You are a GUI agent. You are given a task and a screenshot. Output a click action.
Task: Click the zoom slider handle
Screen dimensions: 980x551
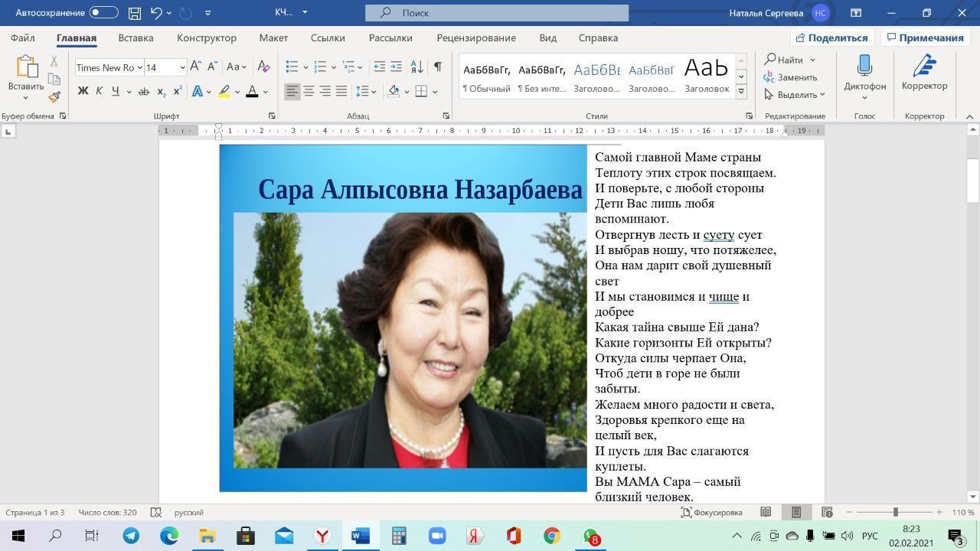click(895, 512)
